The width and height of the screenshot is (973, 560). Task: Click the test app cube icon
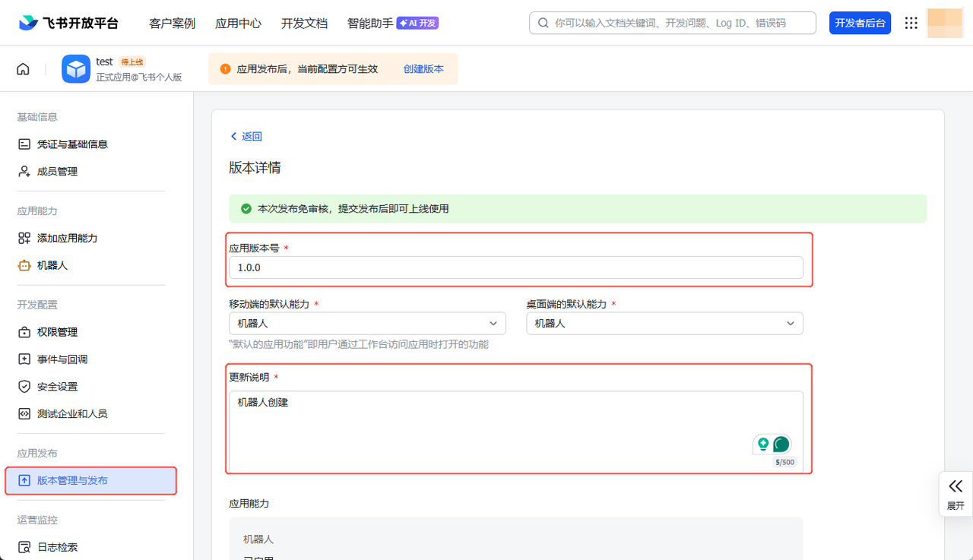(76, 69)
